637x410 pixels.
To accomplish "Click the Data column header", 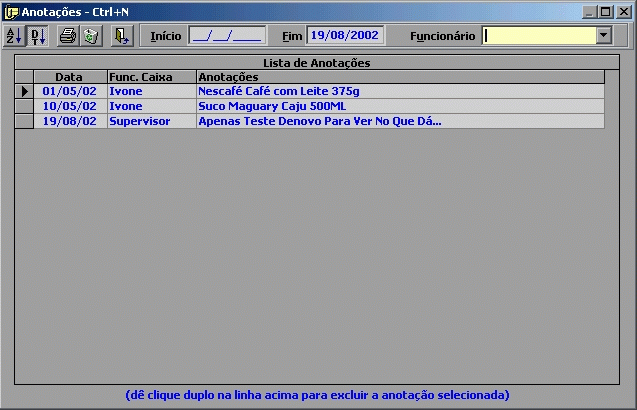I will pyautogui.click(x=69, y=77).
